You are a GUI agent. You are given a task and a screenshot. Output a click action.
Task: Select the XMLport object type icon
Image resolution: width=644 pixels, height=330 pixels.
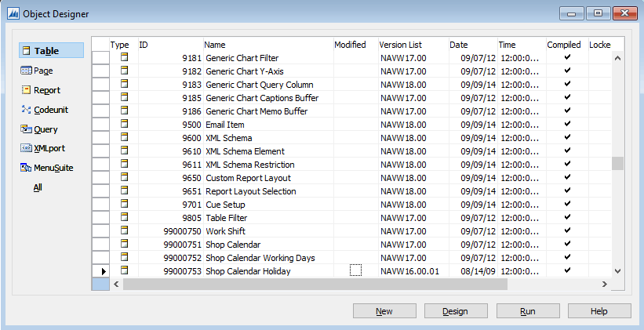click(27, 148)
